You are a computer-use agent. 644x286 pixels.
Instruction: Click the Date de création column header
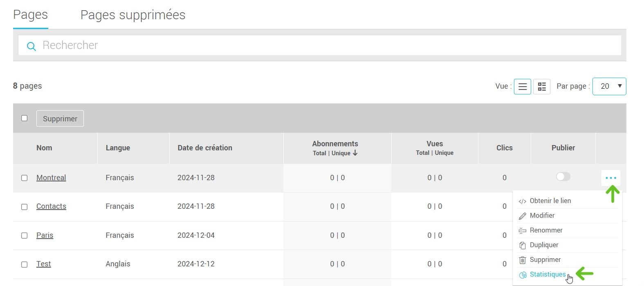(x=205, y=148)
